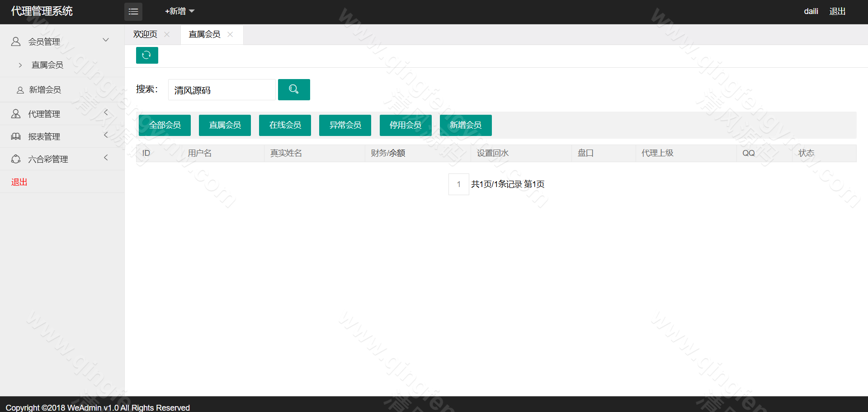The width and height of the screenshot is (868, 412).
Task: Close the 直属会员 tab
Action: [x=230, y=34]
